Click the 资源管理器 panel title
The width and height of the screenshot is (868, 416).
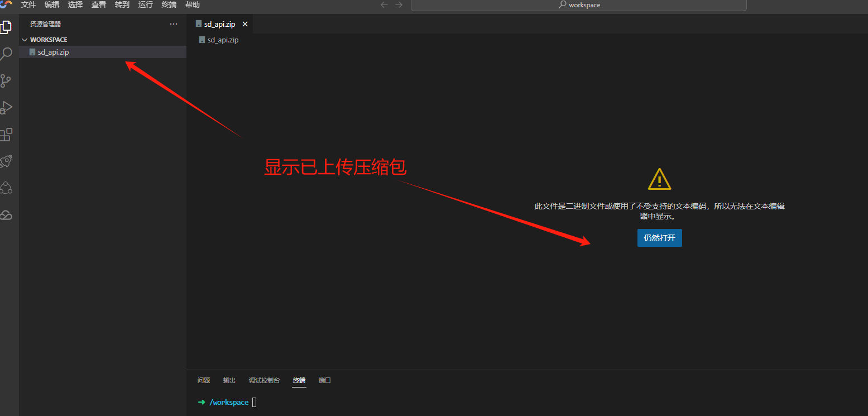click(x=46, y=24)
